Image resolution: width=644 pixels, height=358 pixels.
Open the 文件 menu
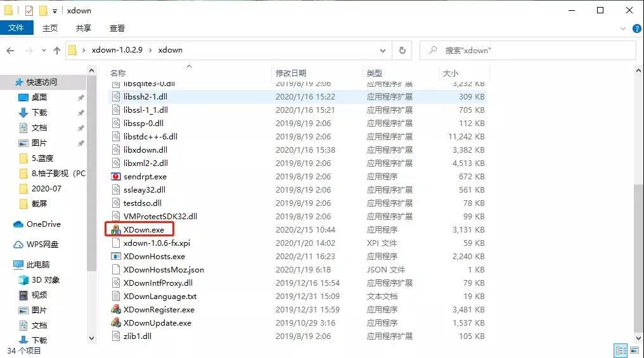(16, 29)
